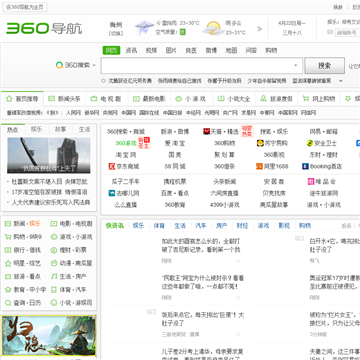Image resolution: width=360 pixels, height=360 pixels.
Task: Dismiss the 如此大的霉害 news item with X
Action: tap(238, 261)
